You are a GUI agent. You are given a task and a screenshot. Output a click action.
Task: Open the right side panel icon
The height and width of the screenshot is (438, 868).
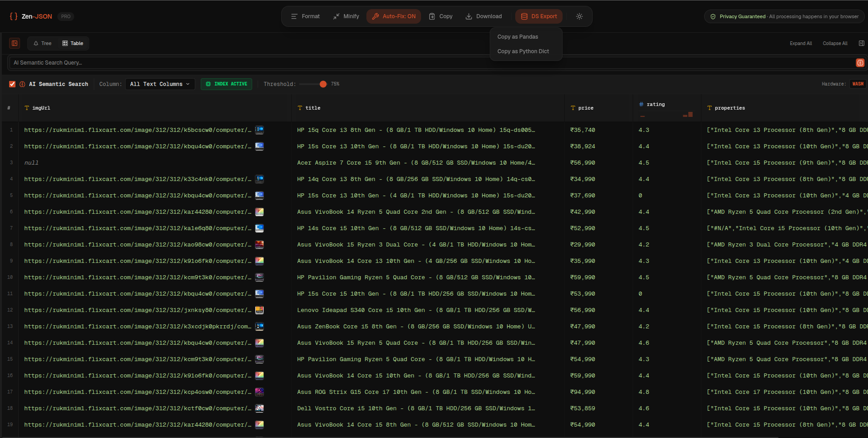[x=861, y=43]
